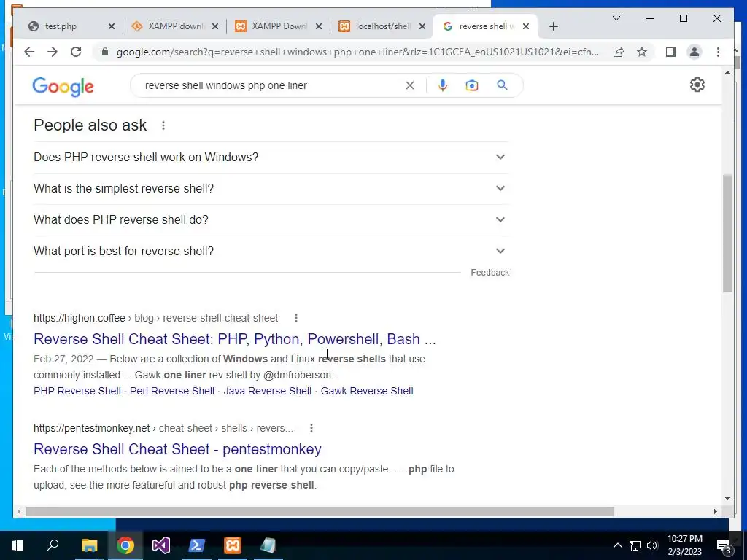Switch to the localhost/shell tab
This screenshot has width=747, height=560.
pyautogui.click(x=382, y=26)
